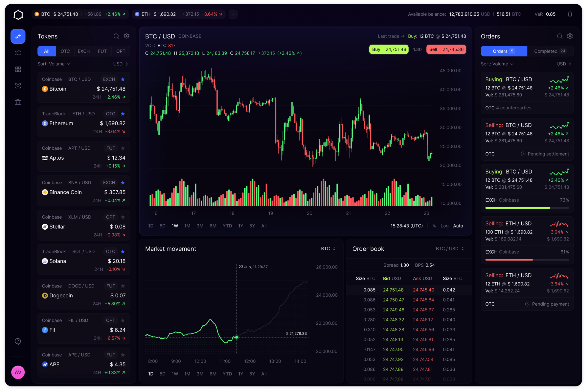Viewport: 587px width, 392px height.
Task: Open the AV user avatar
Action: pyautogui.click(x=18, y=372)
